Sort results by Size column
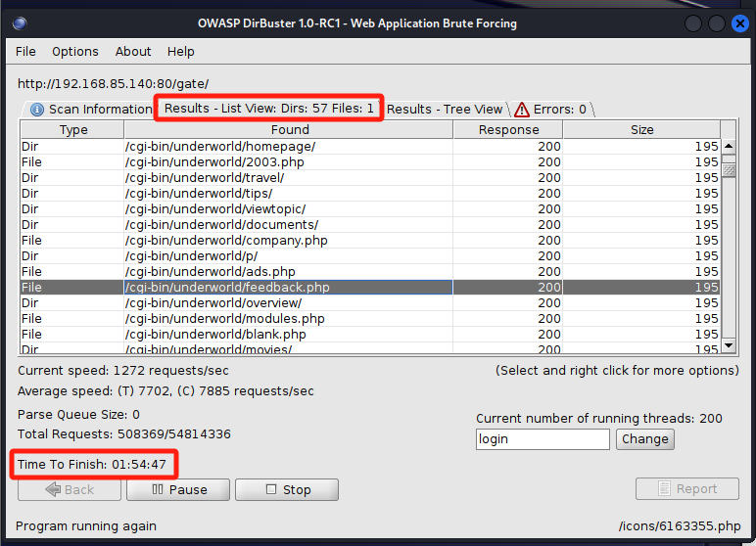The height and width of the screenshot is (546, 756). 641,130
